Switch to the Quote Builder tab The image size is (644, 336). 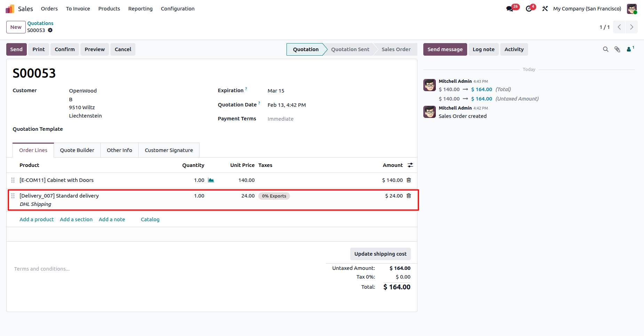(x=77, y=150)
